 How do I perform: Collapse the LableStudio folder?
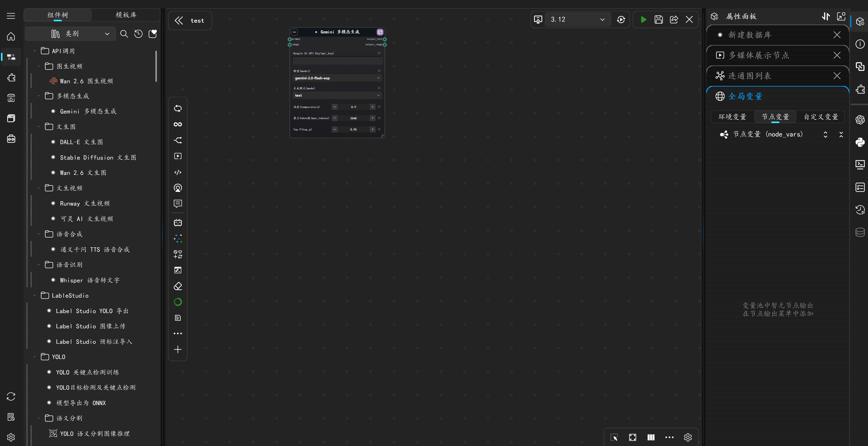pyautogui.click(x=34, y=296)
